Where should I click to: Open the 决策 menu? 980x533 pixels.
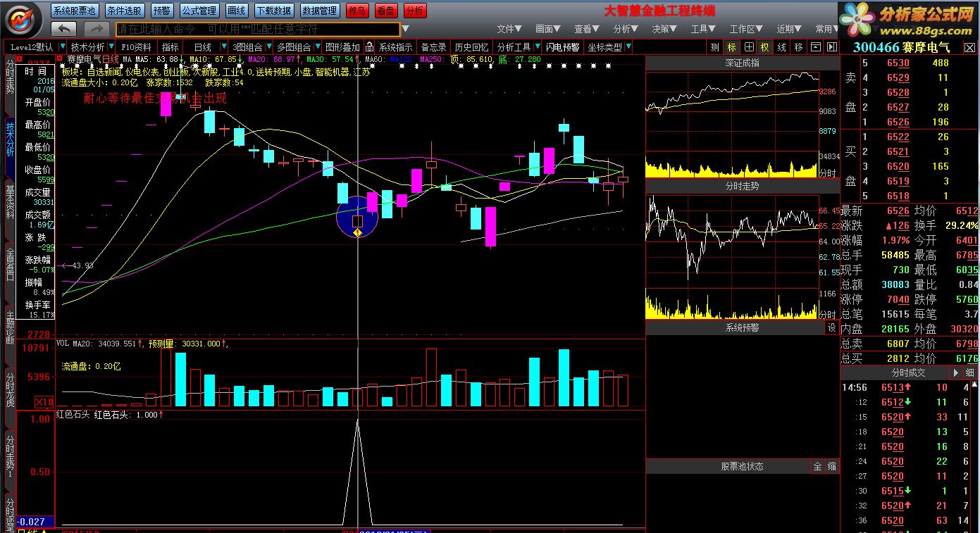coord(664,29)
